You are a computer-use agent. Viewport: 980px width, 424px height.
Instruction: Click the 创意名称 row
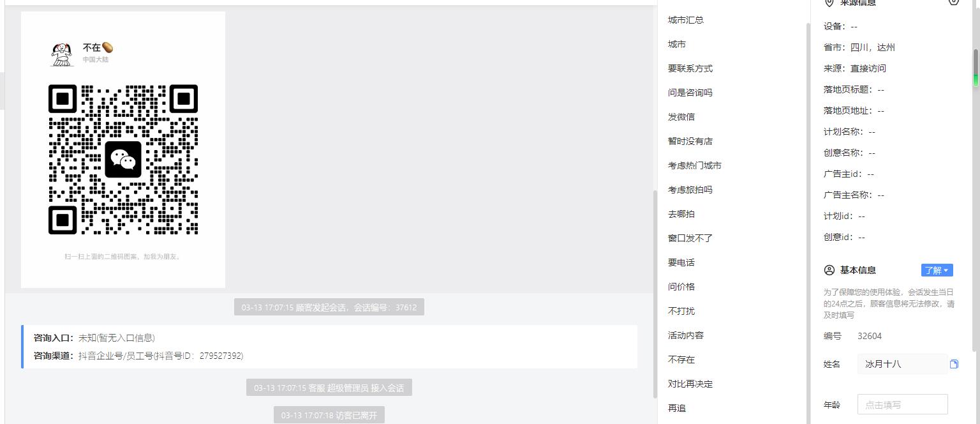click(x=850, y=153)
